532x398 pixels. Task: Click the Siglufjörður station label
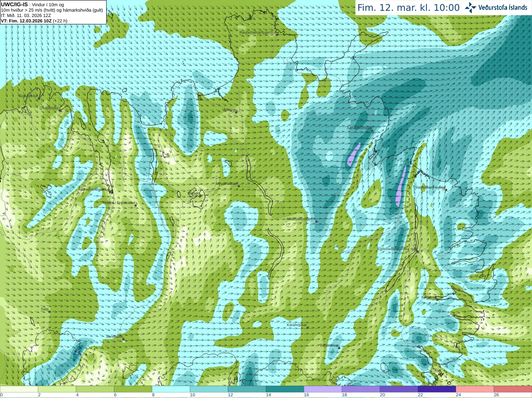pos(29,96)
